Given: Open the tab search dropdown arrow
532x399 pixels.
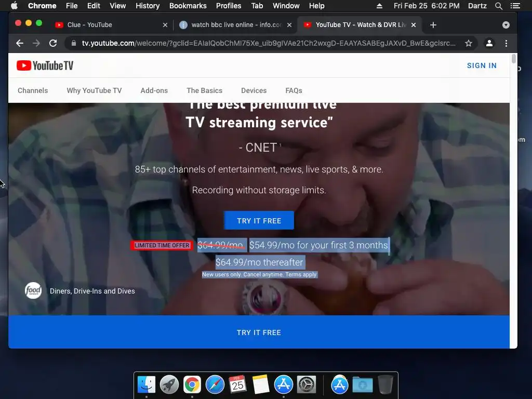Looking at the screenshot, I should point(506,25).
